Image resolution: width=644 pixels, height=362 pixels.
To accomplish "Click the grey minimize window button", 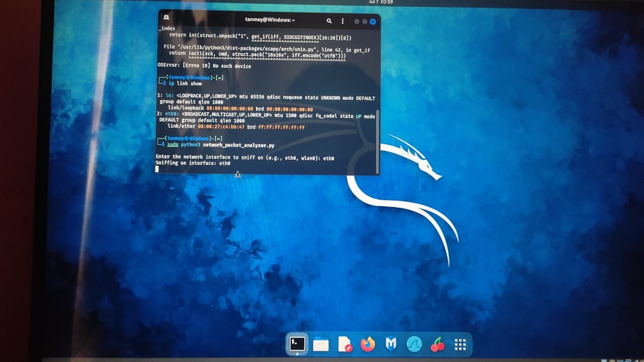I will coord(356,21).
